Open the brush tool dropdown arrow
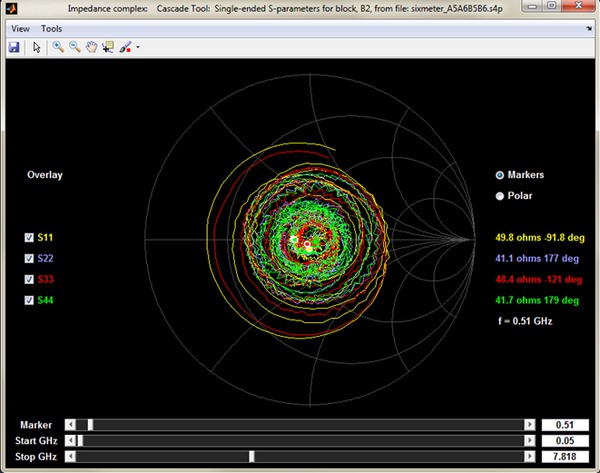The image size is (600, 473). [x=137, y=47]
